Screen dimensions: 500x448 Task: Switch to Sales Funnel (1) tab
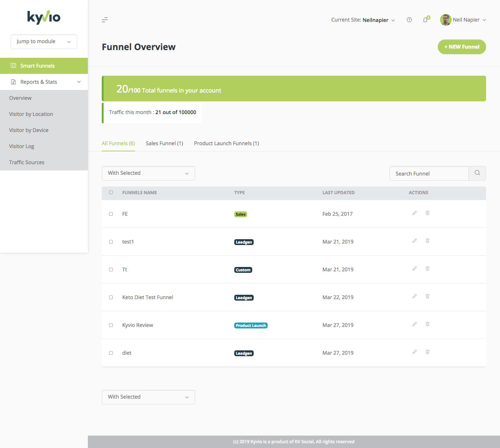(164, 143)
